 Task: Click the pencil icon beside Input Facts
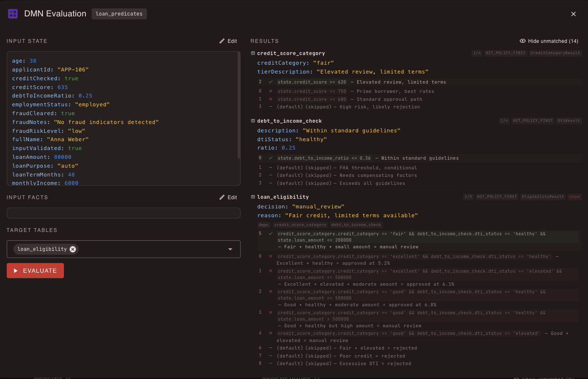[x=222, y=197]
